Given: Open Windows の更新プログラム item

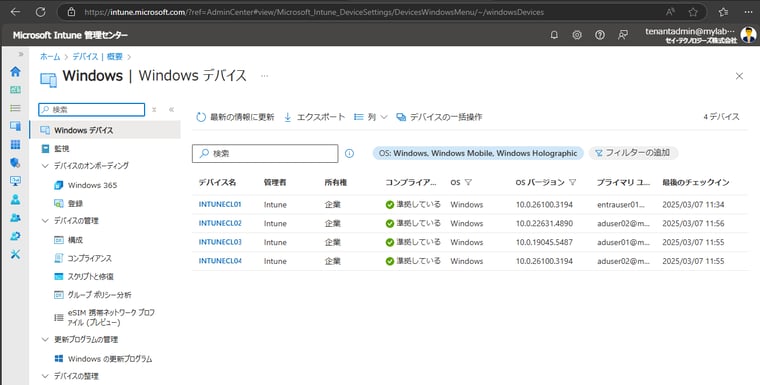Looking at the screenshot, I should tap(110, 359).
